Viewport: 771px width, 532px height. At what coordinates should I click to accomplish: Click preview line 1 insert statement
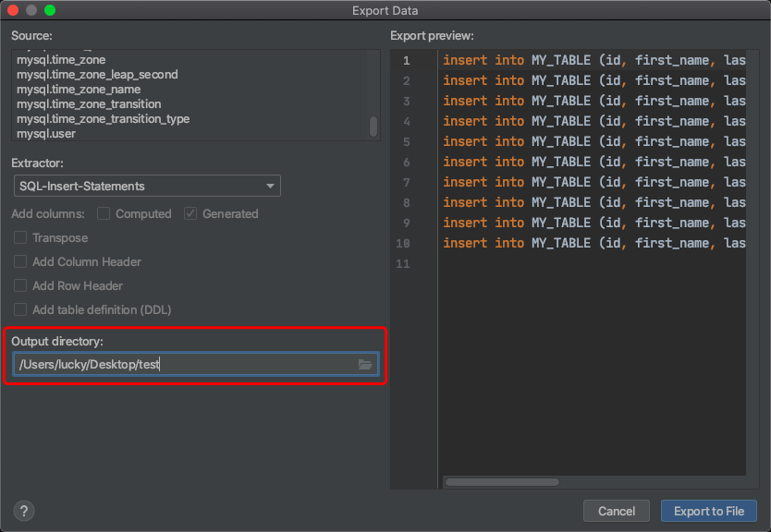pyautogui.click(x=594, y=60)
